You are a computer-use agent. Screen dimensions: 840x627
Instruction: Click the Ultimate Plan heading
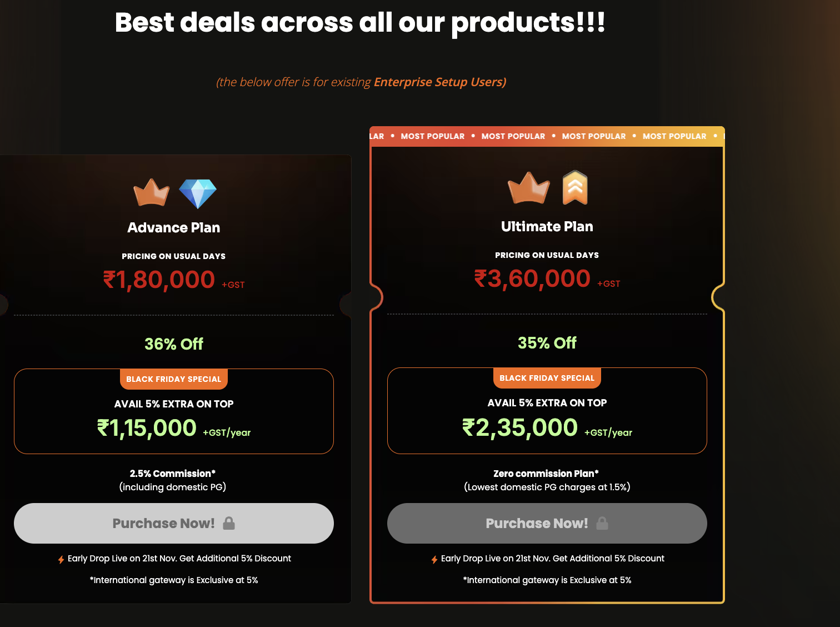[547, 226]
